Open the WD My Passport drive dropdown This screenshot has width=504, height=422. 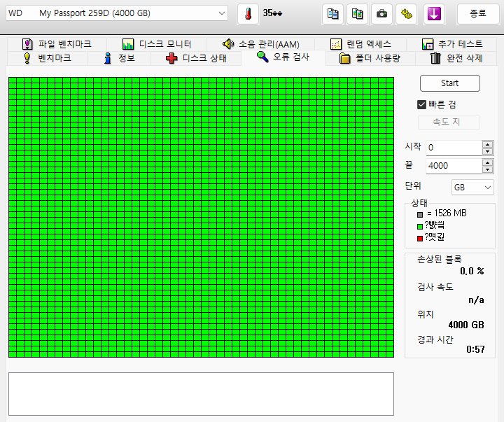(x=117, y=13)
